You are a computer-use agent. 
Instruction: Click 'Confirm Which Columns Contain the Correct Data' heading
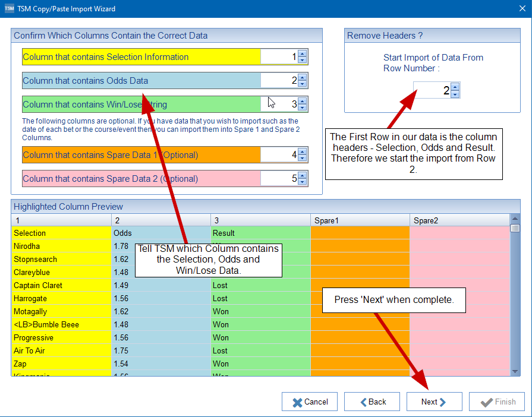tap(111, 36)
